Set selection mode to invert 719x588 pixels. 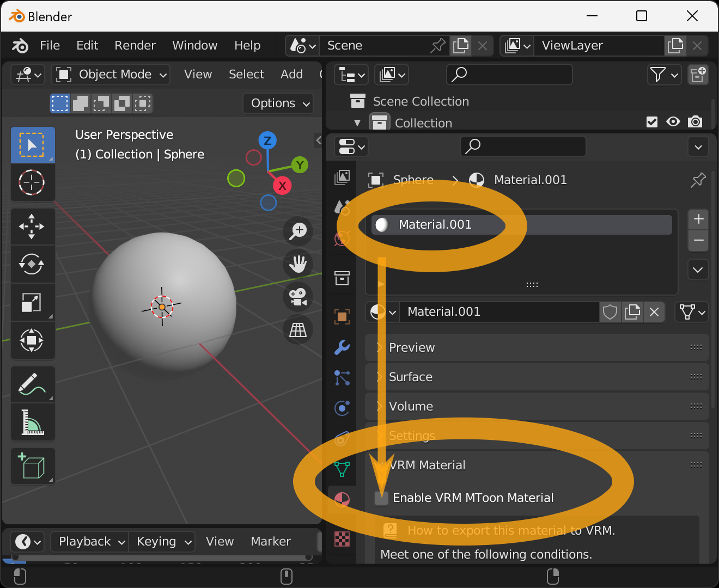[122, 103]
